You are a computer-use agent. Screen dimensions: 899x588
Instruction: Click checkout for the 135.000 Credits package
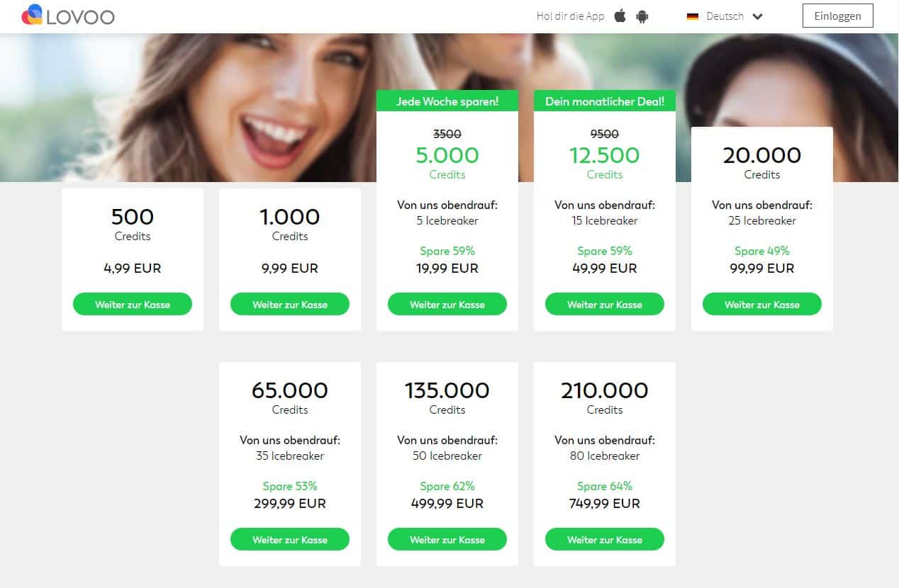tap(447, 539)
